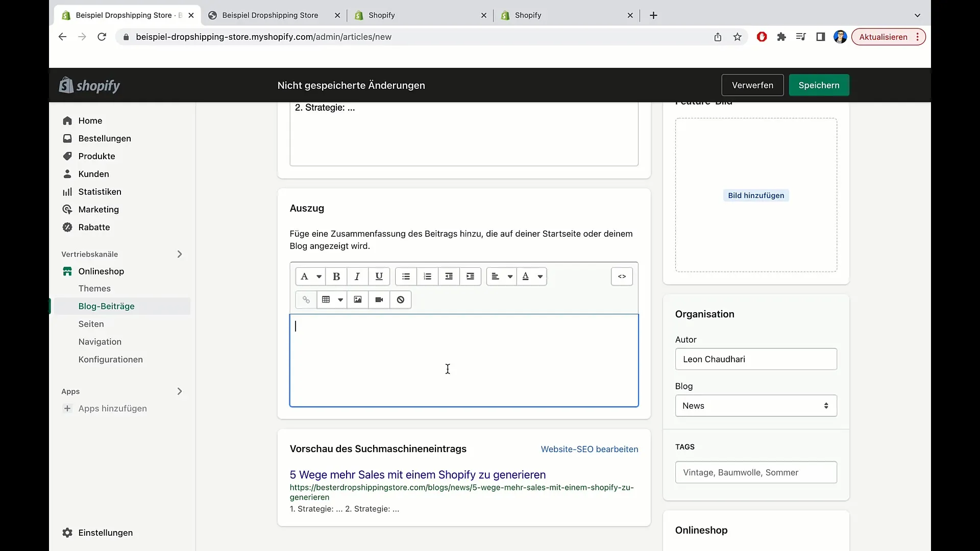Click the HTML source code icon
980x551 pixels.
coord(622,276)
